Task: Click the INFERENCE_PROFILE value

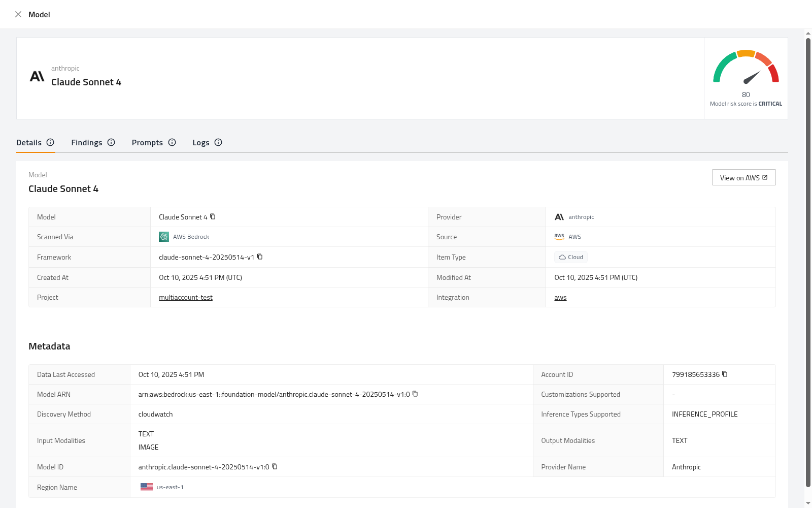Action: point(705,414)
